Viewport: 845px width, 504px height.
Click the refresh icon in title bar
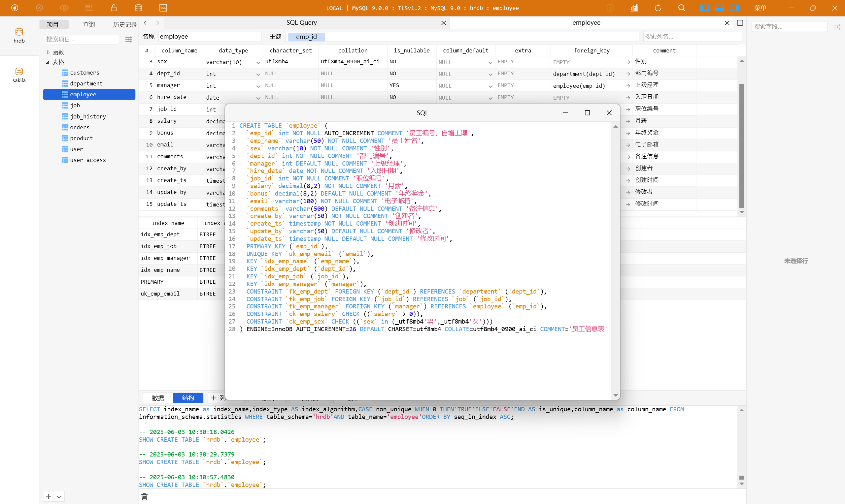coord(658,8)
